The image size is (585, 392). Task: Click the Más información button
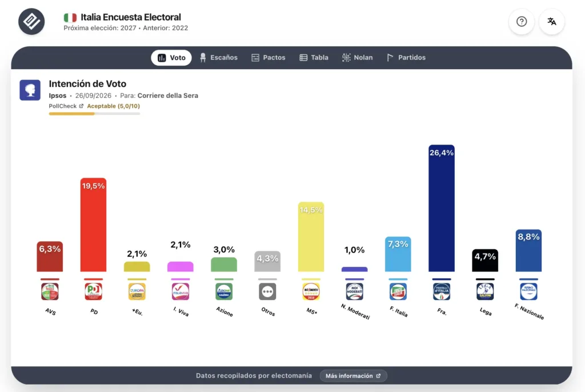click(353, 376)
